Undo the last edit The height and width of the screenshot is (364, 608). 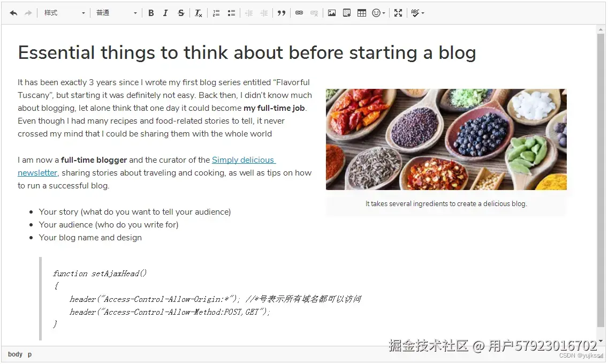point(13,13)
